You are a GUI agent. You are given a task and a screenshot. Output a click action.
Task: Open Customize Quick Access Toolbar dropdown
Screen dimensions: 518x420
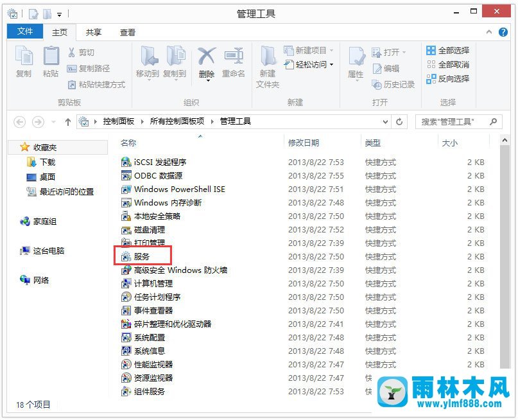pos(60,14)
